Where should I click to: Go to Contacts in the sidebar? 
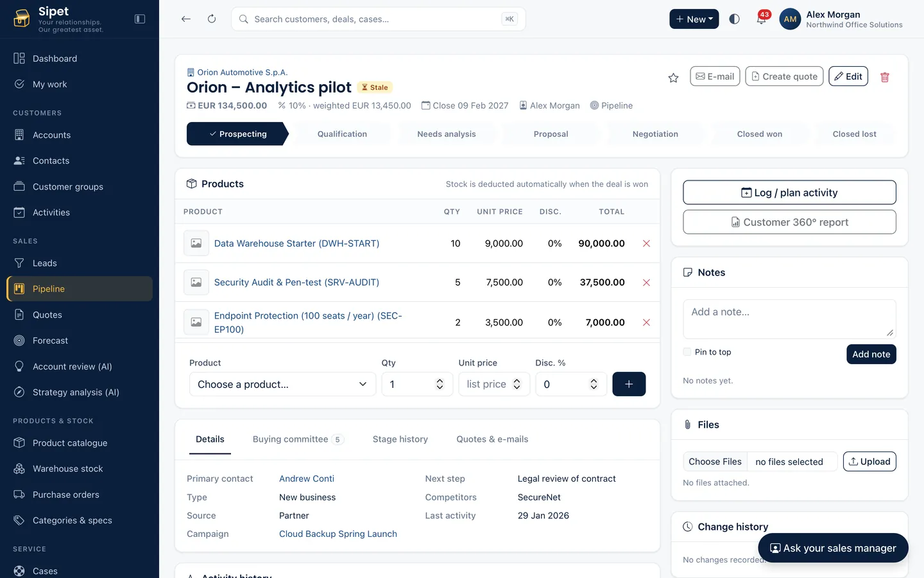pos(80,161)
